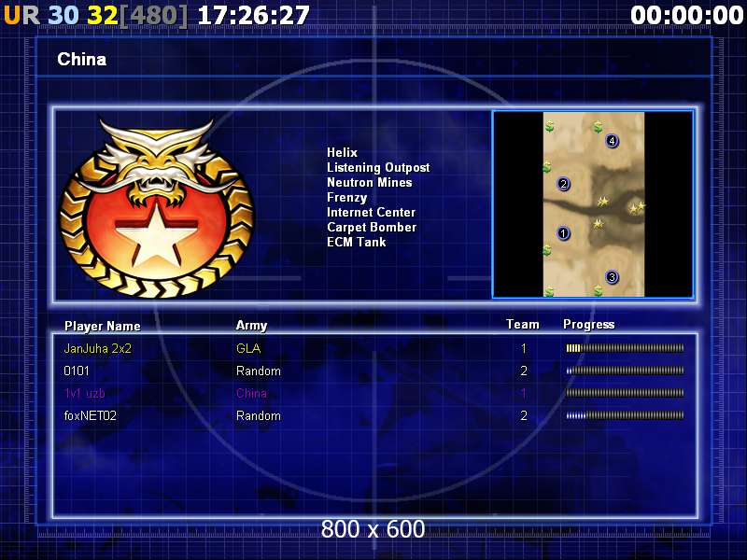Select start position 2 on minimap
Viewport: 747px width, 560px height.
563,184
